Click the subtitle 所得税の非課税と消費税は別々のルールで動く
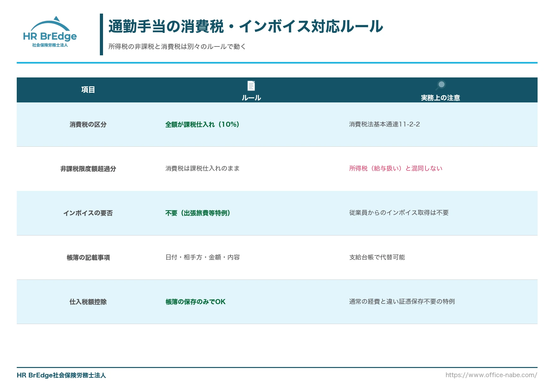Viewport: 554px width, 392px height. [x=177, y=46]
